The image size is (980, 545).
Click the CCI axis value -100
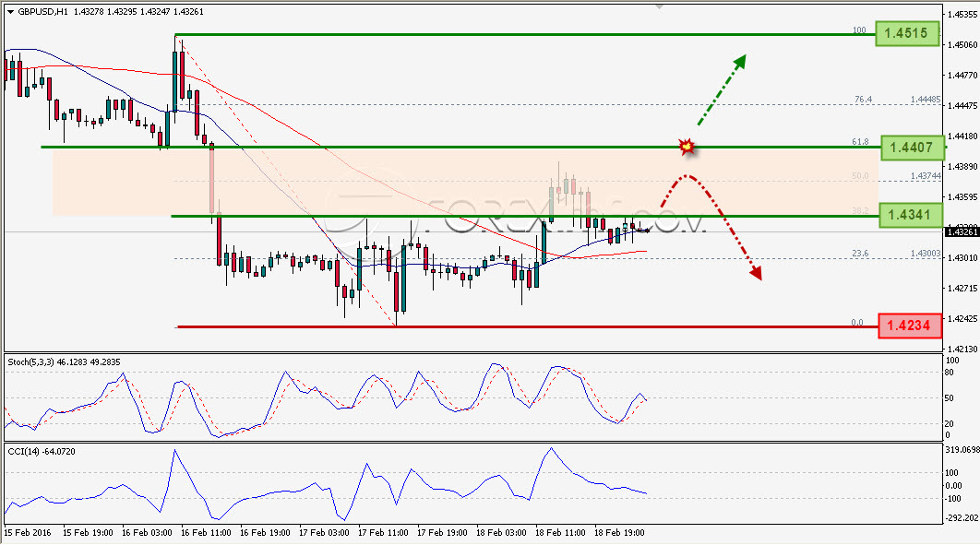click(953, 499)
